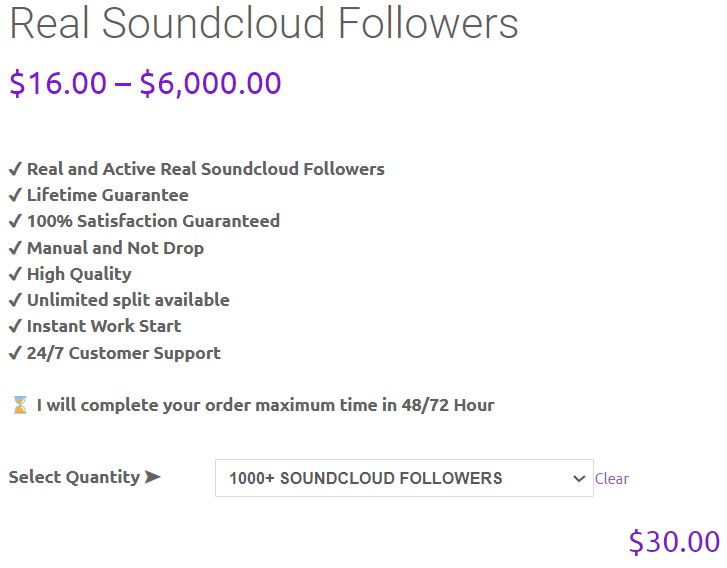
Task: Click the dropdown chevron arrow
Action: (579, 479)
